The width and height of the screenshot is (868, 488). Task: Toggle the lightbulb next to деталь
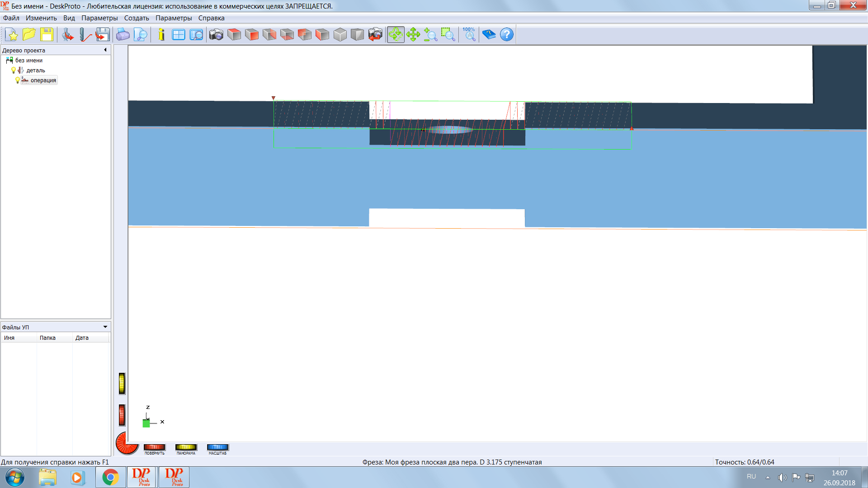pyautogui.click(x=14, y=70)
